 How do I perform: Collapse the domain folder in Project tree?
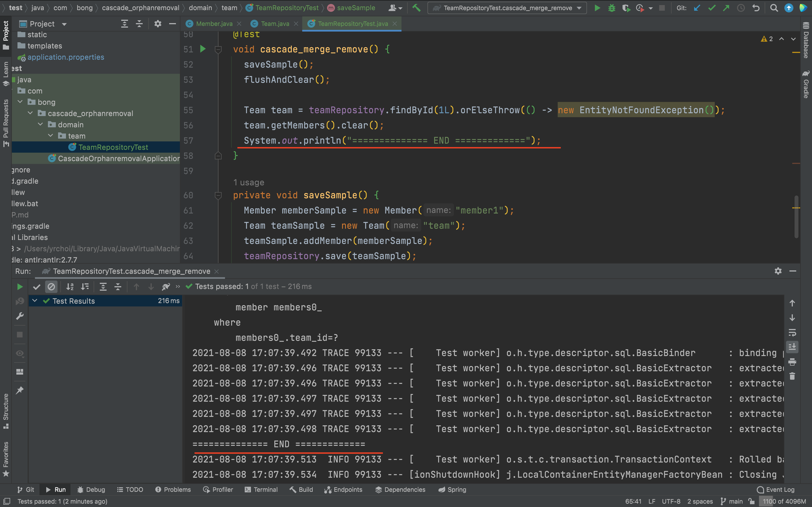click(40, 124)
